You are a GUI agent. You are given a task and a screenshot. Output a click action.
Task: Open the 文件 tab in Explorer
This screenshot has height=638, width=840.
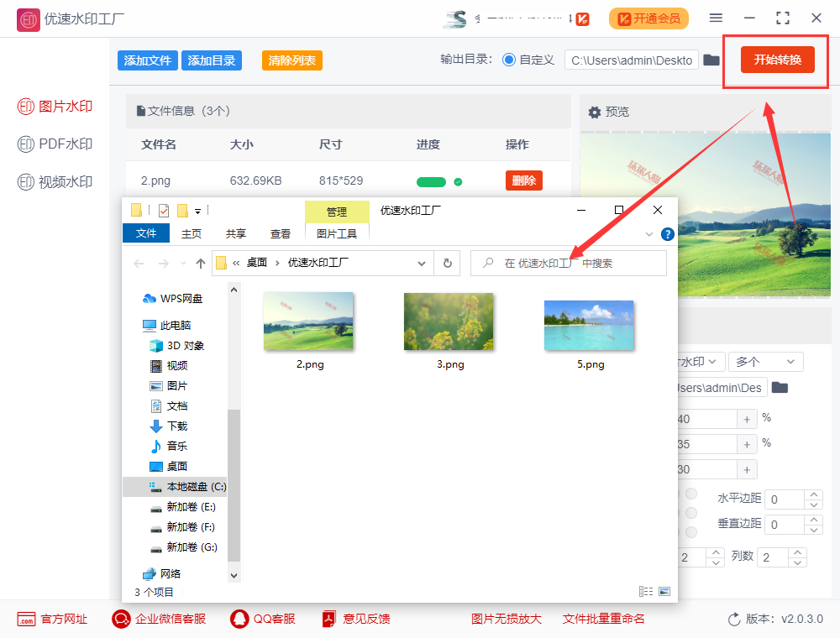click(x=146, y=233)
